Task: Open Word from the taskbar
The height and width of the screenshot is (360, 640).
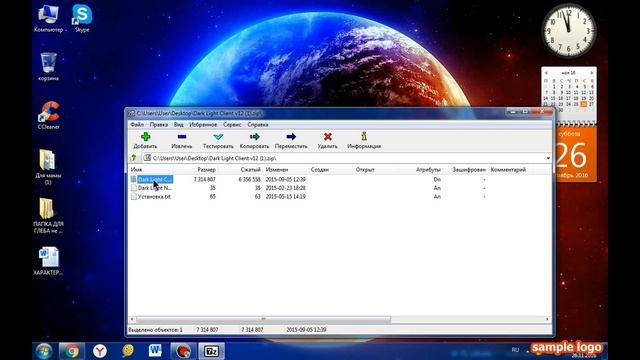Action: (x=155, y=351)
